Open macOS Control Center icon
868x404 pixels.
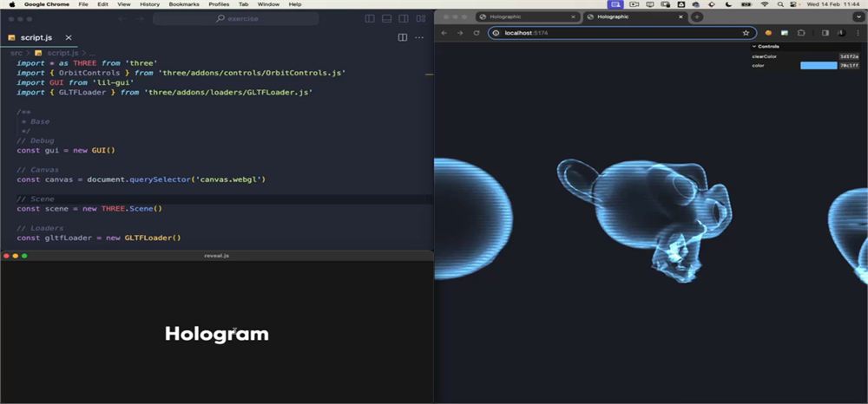coord(792,3)
